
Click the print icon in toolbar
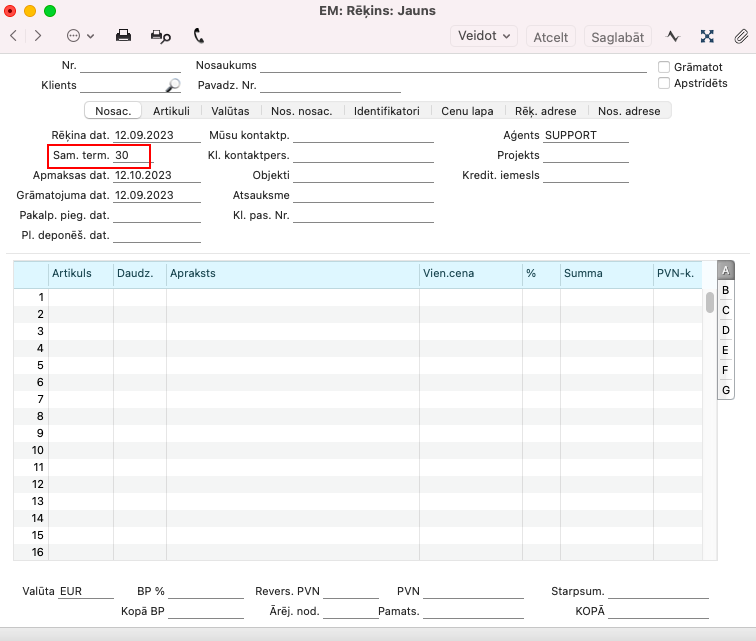pyautogui.click(x=123, y=36)
